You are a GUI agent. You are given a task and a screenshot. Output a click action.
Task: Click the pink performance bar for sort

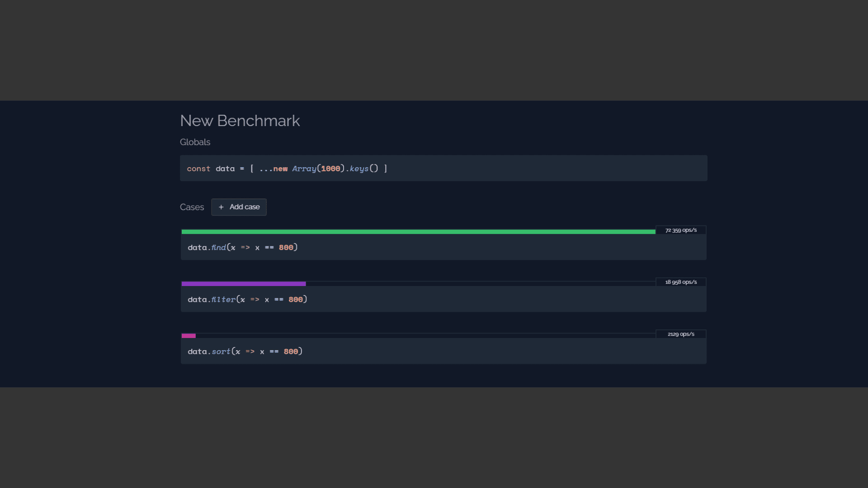[189, 336]
